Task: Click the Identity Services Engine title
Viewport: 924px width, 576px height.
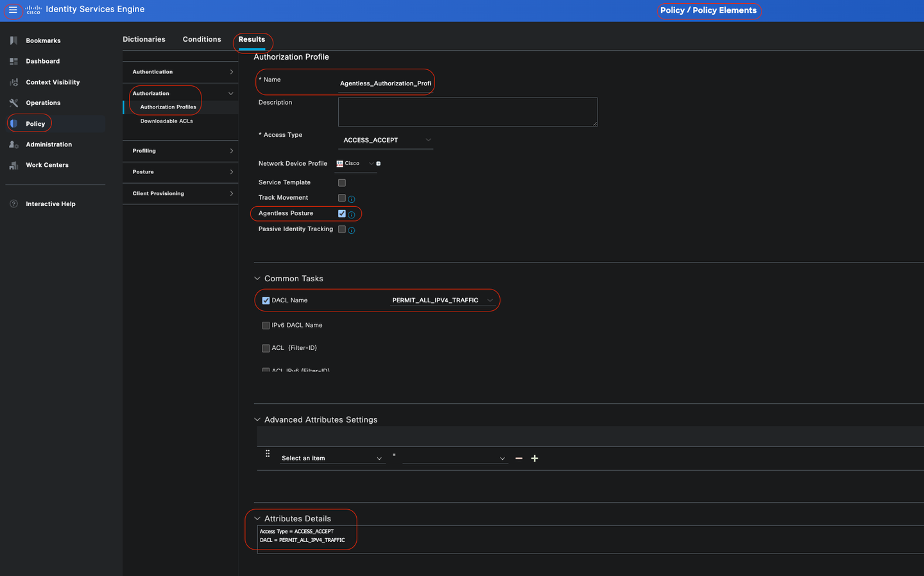Action: (95, 9)
